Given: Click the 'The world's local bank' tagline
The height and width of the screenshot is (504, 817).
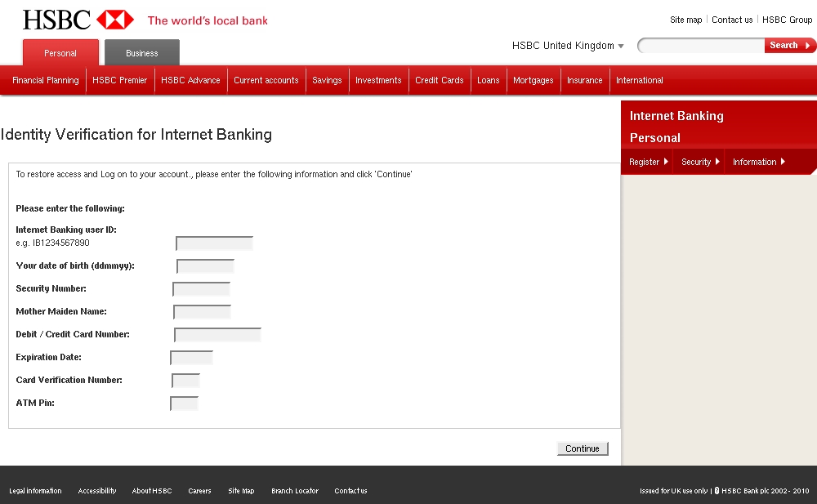Looking at the screenshot, I should click(x=208, y=21).
